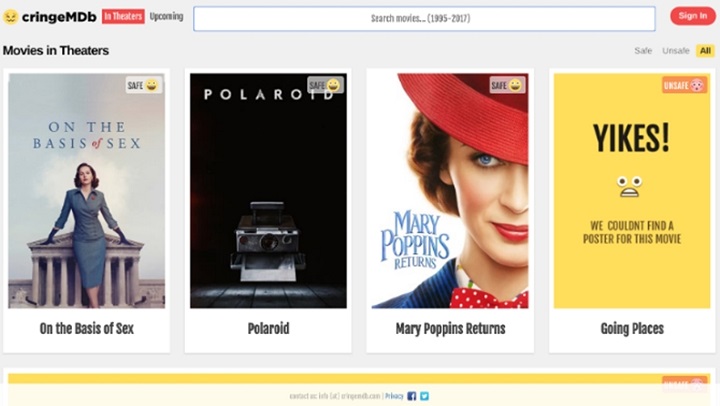Click SAFE badge on On the Basis of Sex
This screenshot has height=406, width=720.
tap(143, 86)
